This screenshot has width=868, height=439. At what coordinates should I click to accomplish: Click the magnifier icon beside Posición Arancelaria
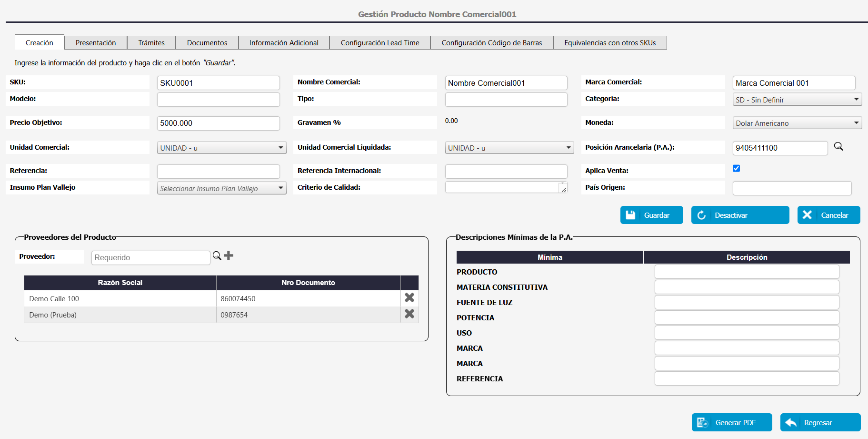tap(838, 147)
